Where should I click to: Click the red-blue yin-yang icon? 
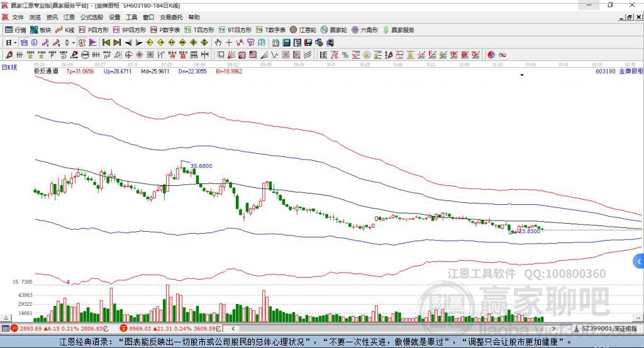[x=491, y=55]
